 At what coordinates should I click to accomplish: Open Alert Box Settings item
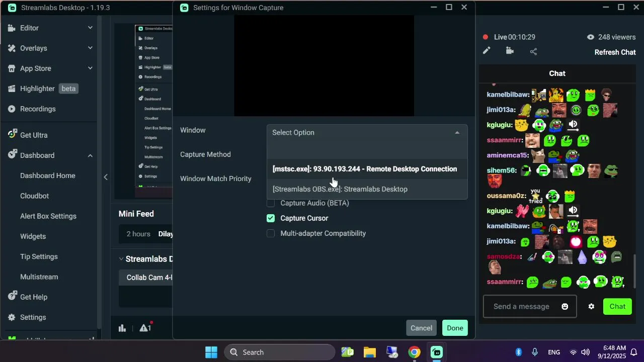(48, 216)
